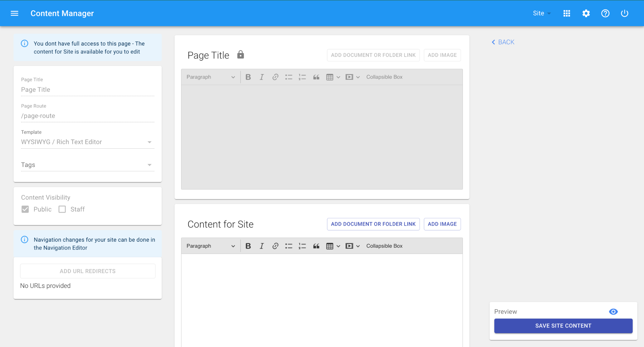Insert media in Content for Site editor
This screenshot has height=347, width=644.
tap(349, 246)
